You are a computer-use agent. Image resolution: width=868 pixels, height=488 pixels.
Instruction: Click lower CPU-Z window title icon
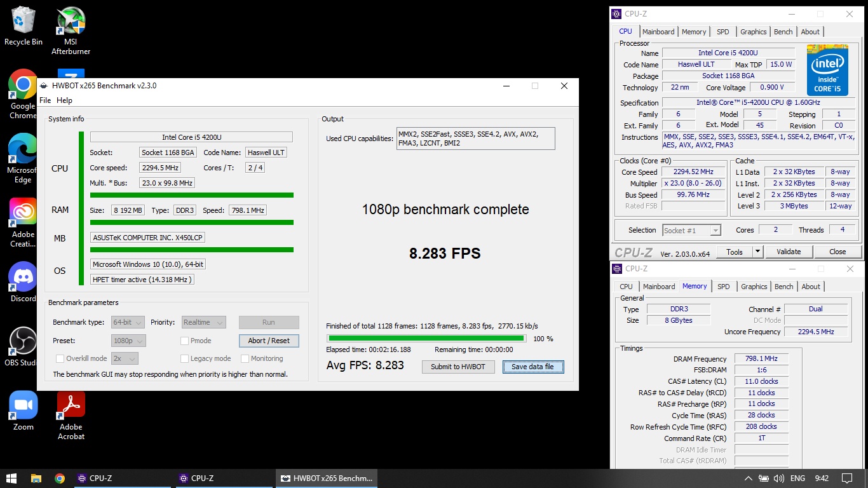point(617,269)
